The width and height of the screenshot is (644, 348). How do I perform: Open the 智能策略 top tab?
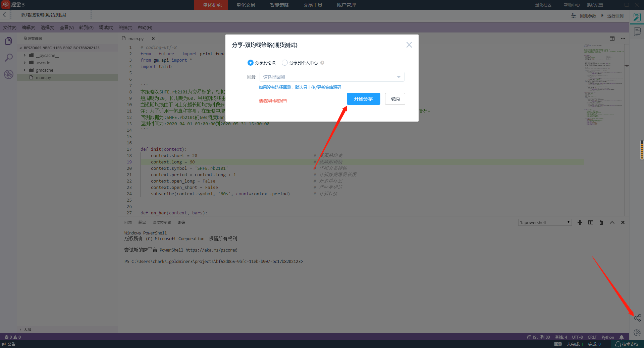point(279,5)
